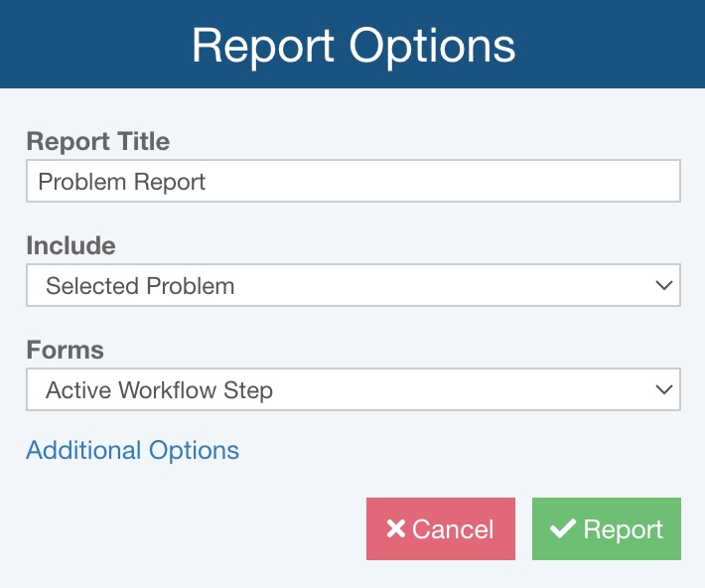Click the Forms label
Screen dimensions: 705x588
coord(66,350)
